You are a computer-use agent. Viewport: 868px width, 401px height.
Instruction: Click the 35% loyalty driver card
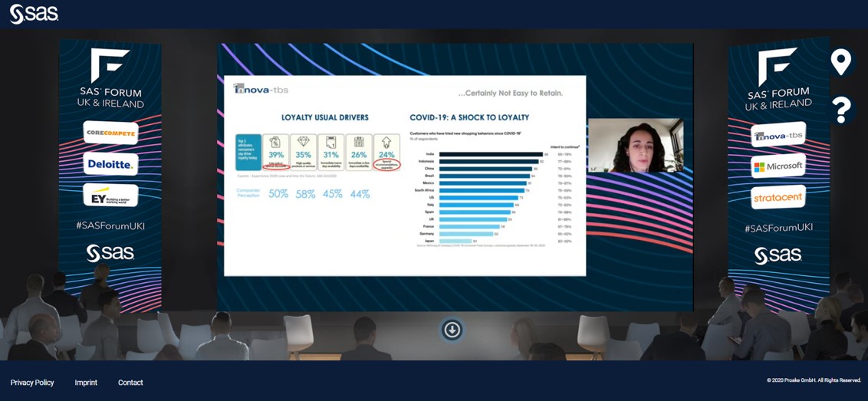tap(304, 152)
